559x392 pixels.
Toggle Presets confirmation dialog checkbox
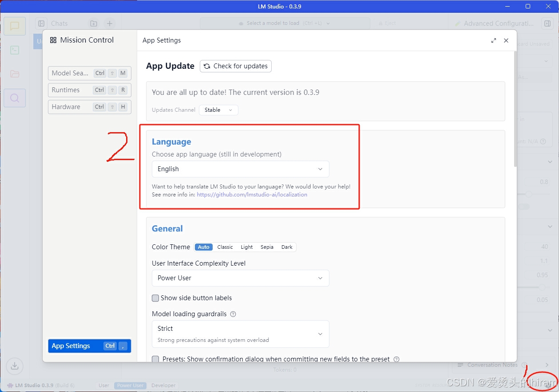click(155, 359)
